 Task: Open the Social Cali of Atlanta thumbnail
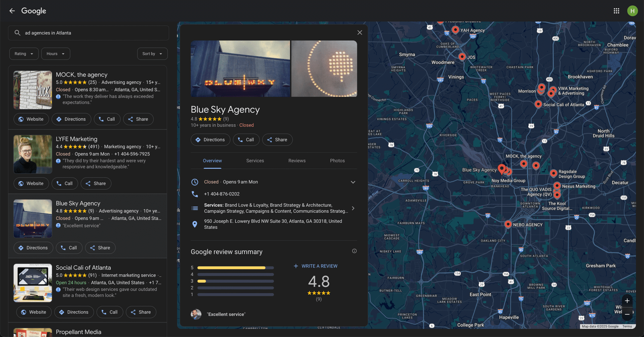coord(33,283)
